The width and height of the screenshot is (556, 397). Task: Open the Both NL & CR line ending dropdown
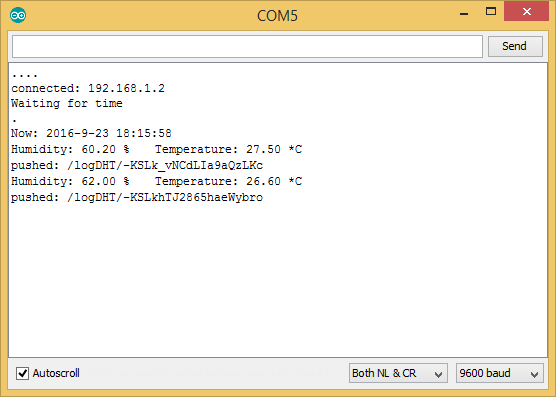click(x=398, y=373)
